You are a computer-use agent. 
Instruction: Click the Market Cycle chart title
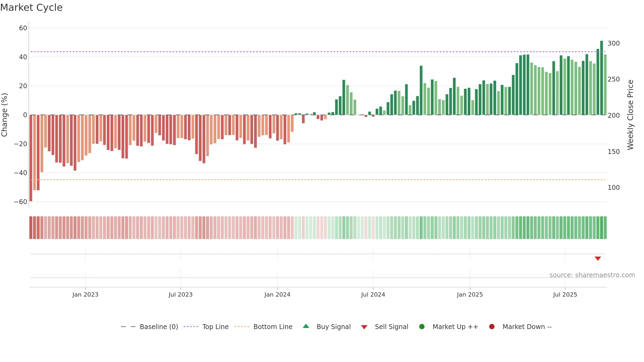pos(31,8)
